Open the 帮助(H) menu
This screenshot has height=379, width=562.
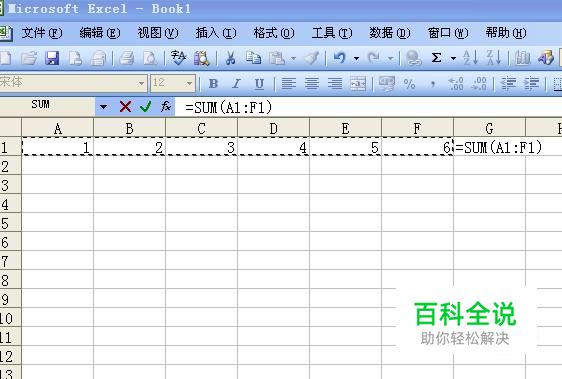pyautogui.click(x=506, y=33)
